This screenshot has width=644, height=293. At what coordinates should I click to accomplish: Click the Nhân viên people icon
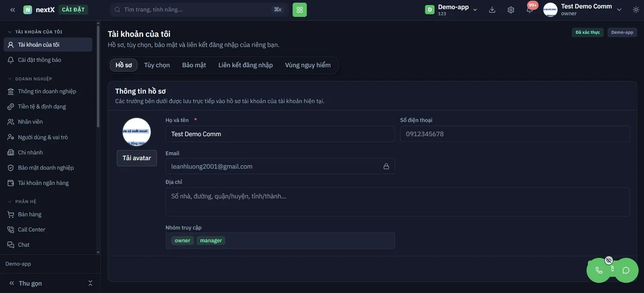coord(11,122)
